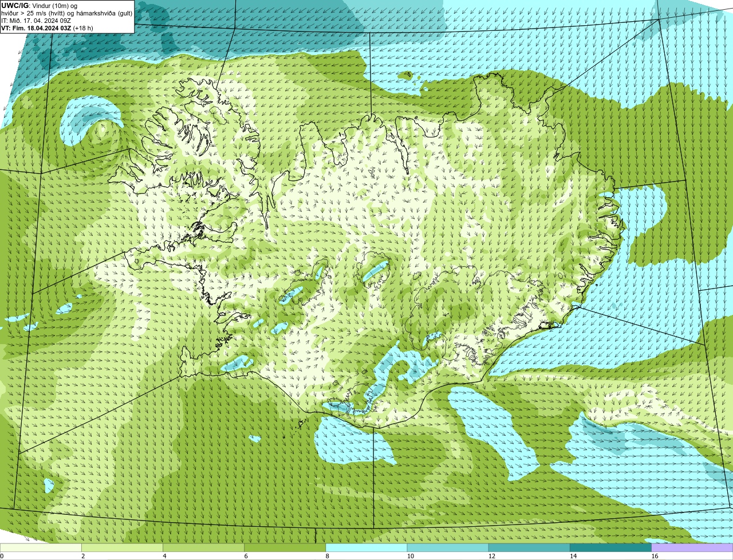Image resolution: width=733 pixels, height=560 pixels.
Task: Click the scale label '4'
Action: click(164, 556)
